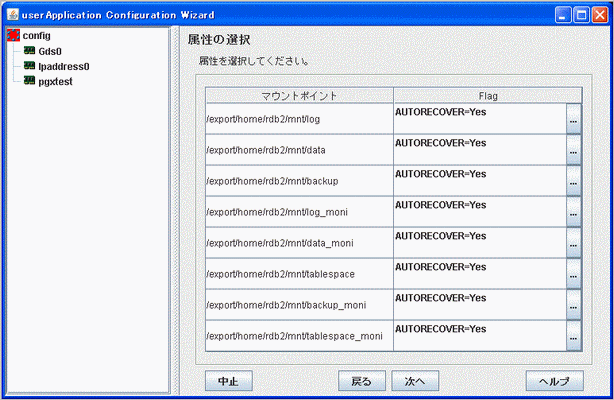Open flag editor for /mnt/tablespace row
Image resolution: width=614 pixels, height=400 pixels.
tap(573, 273)
